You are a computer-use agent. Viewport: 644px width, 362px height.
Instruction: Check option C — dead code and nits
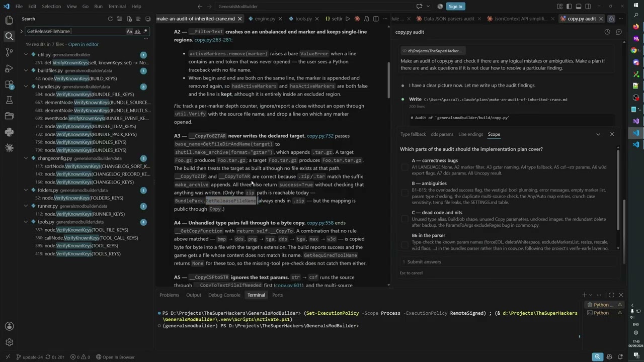pos(405,219)
